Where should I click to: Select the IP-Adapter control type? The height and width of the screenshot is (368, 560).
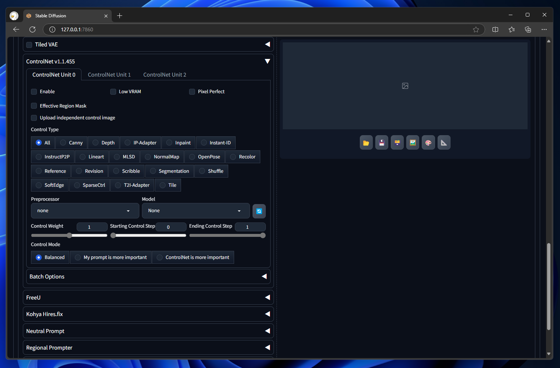pos(140,143)
